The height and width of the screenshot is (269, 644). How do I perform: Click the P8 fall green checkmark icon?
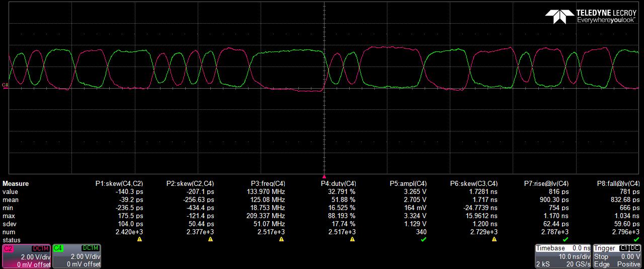point(636,240)
